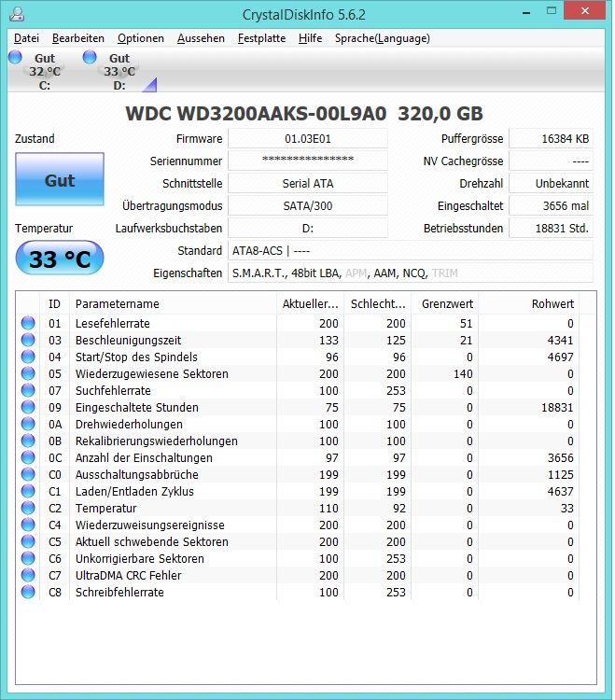Click the status orb for Schreibfehlerrate

28,592
